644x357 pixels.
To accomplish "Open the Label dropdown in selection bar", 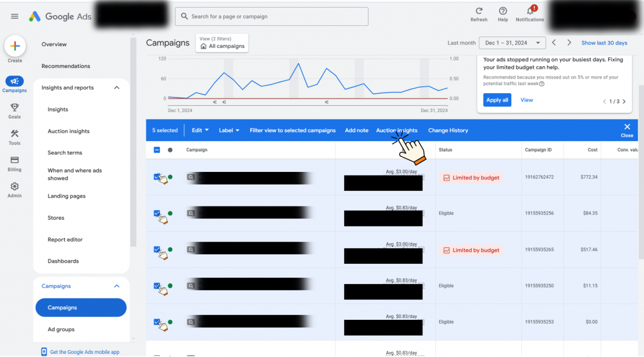I will click(x=229, y=130).
